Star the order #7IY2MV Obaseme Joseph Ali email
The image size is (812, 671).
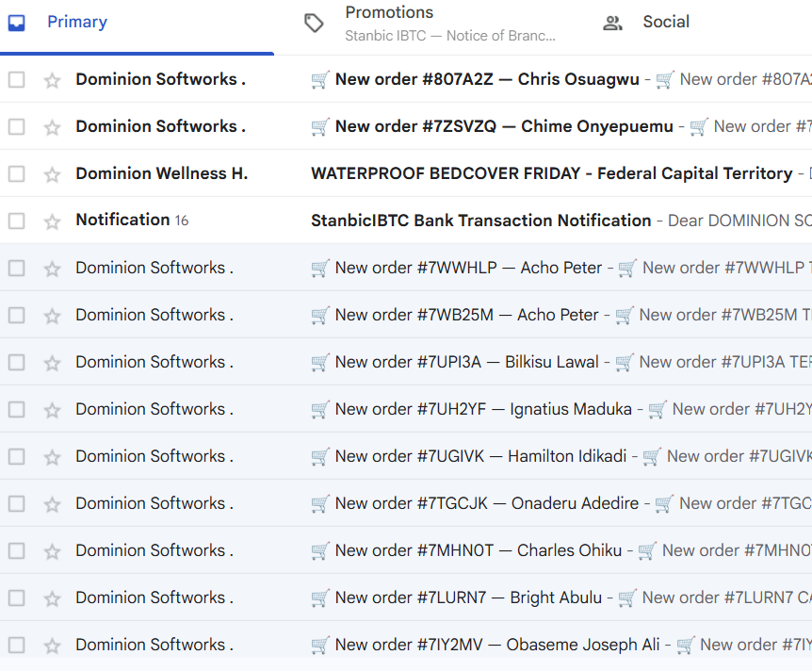(52, 646)
